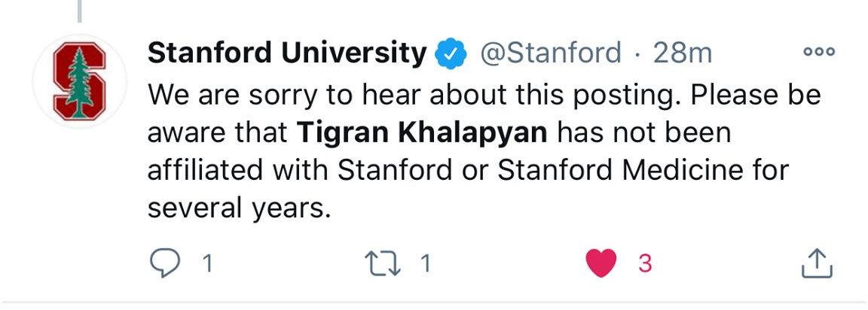Open the Stanford tree logo avatar
Image resolution: width=868 pixels, height=310 pixels.
click(80, 81)
